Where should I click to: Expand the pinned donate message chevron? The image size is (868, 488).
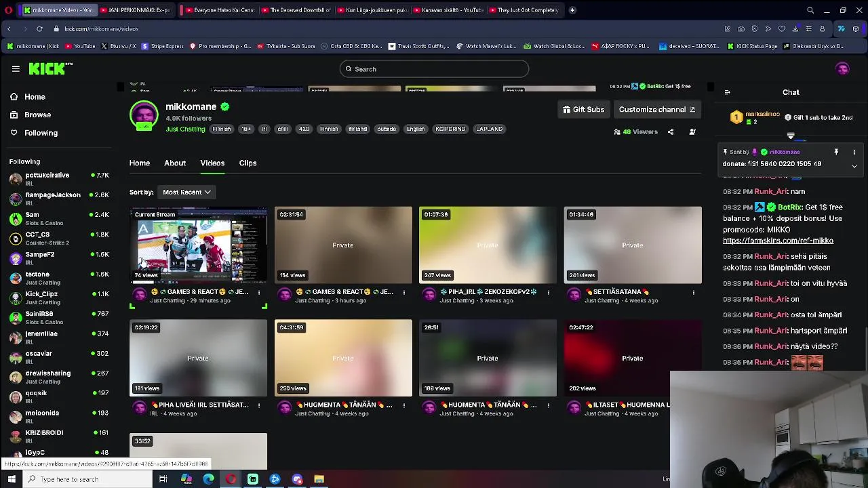(x=854, y=166)
